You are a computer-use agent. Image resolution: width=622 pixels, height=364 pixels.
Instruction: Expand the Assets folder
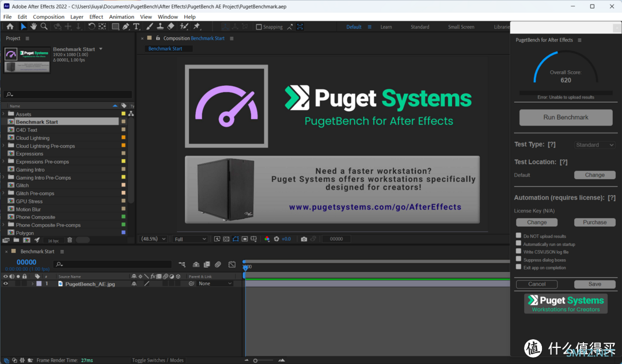click(x=3, y=114)
